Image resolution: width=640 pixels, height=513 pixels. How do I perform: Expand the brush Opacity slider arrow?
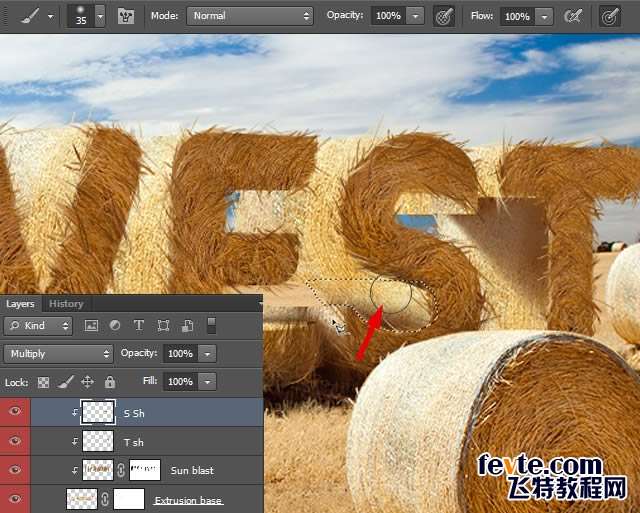tap(416, 16)
